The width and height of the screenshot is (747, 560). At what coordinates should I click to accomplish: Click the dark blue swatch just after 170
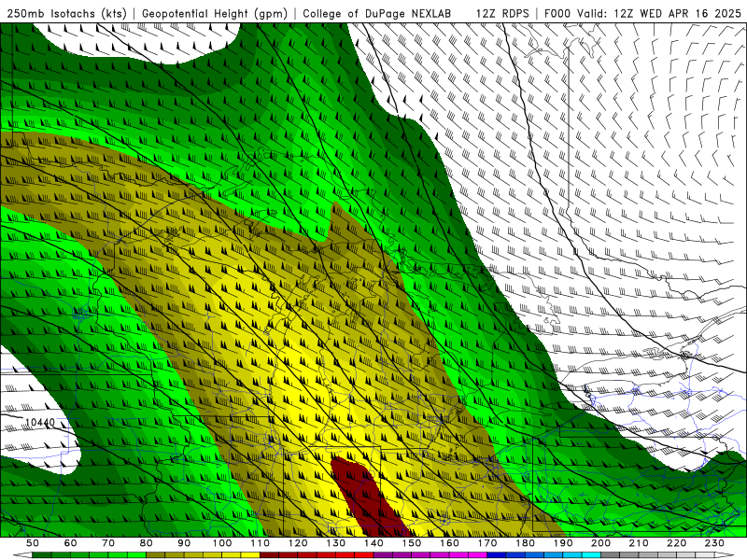[497, 554]
